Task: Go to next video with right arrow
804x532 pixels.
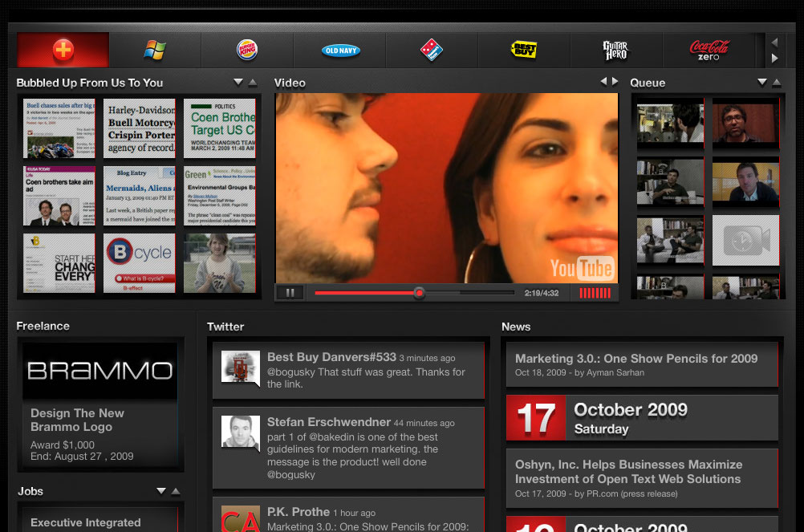Action: click(615, 82)
